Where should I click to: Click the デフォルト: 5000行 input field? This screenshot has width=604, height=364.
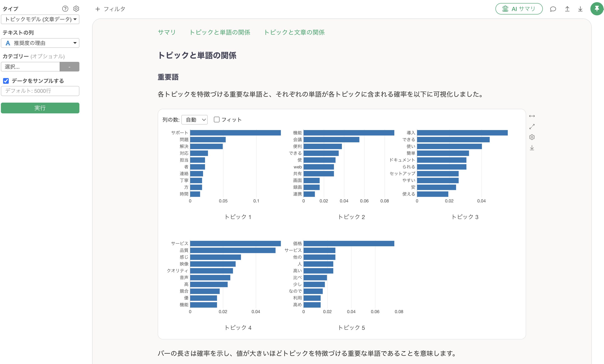[40, 91]
